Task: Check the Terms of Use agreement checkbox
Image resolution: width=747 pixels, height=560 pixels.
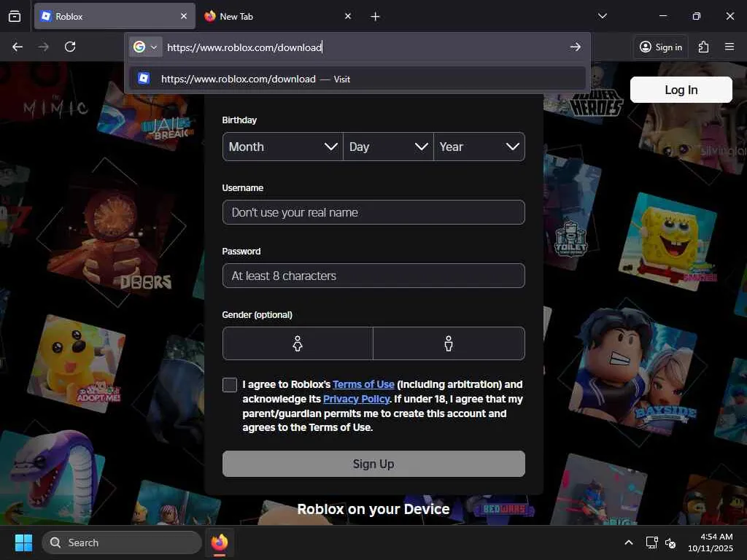Action: (x=230, y=385)
